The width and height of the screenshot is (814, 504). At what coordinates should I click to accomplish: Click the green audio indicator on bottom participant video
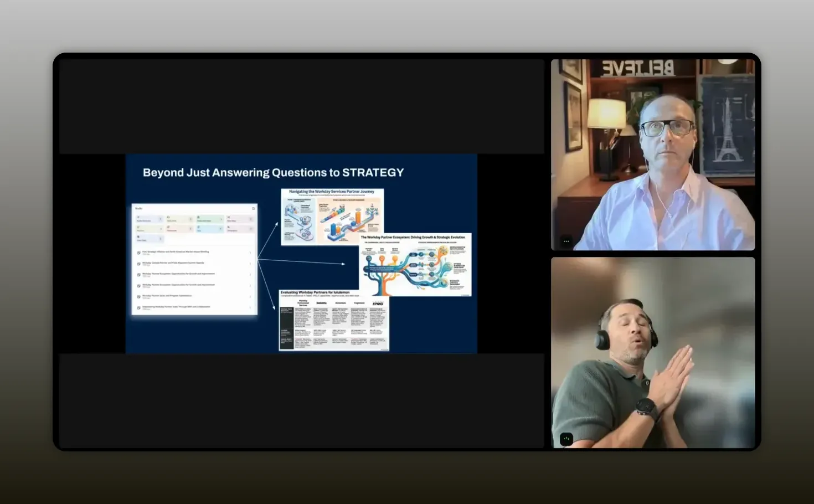click(x=566, y=439)
